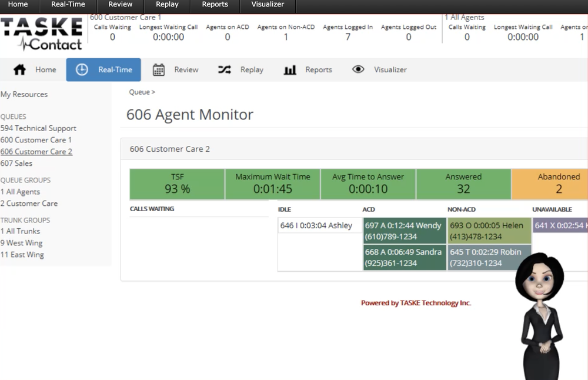Select the 606 Customer Care 2 queue link

[36, 152]
